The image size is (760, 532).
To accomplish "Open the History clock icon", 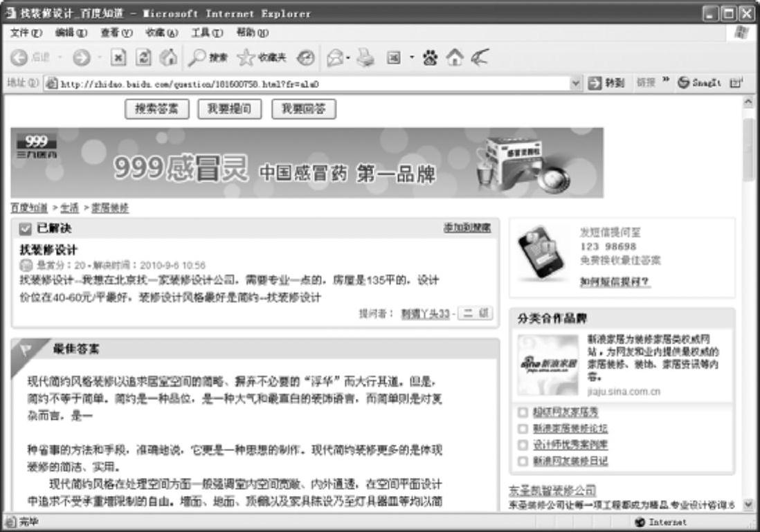I will coord(305,57).
